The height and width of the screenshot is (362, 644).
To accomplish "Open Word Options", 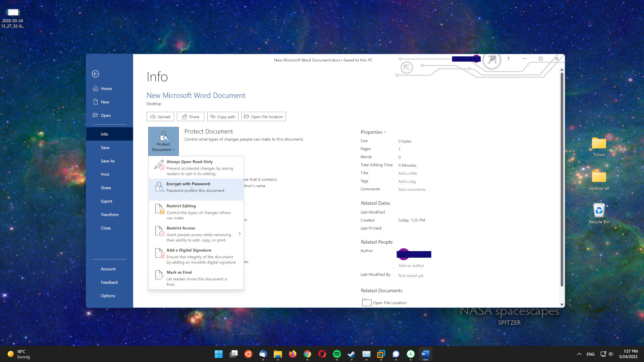I will (109, 296).
